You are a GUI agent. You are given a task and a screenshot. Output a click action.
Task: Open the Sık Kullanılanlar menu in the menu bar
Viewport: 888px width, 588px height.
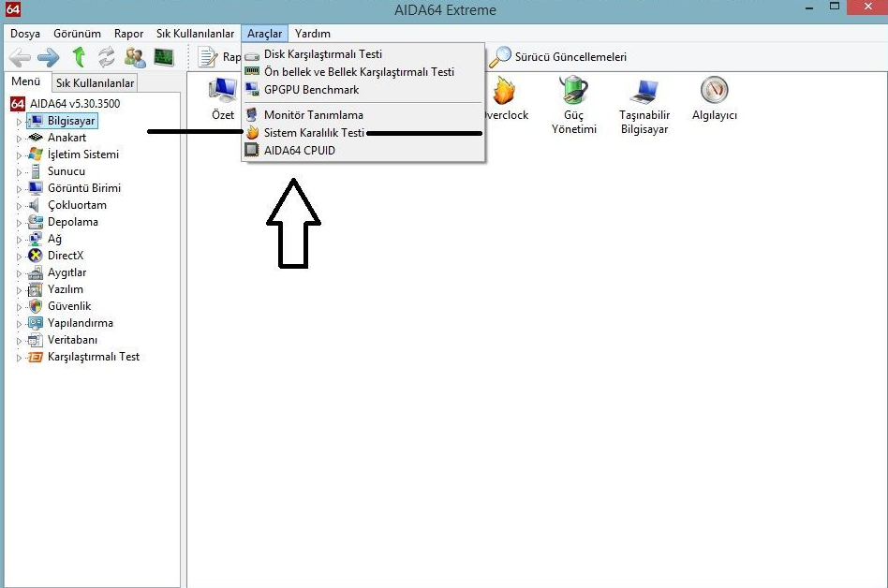coord(195,34)
